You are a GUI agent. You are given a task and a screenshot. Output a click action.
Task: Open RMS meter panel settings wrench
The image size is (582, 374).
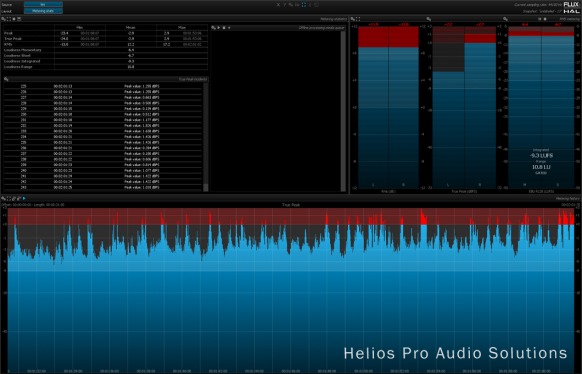tap(353, 19)
